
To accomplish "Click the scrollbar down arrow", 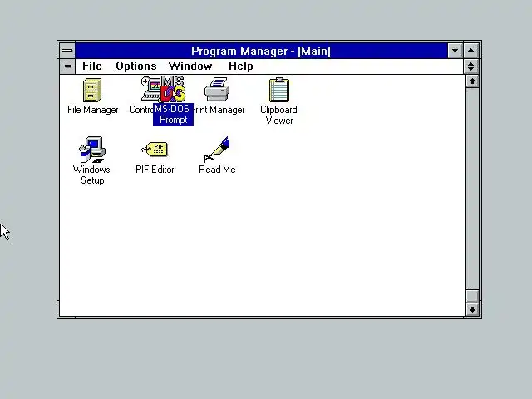I will coord(472,309).
